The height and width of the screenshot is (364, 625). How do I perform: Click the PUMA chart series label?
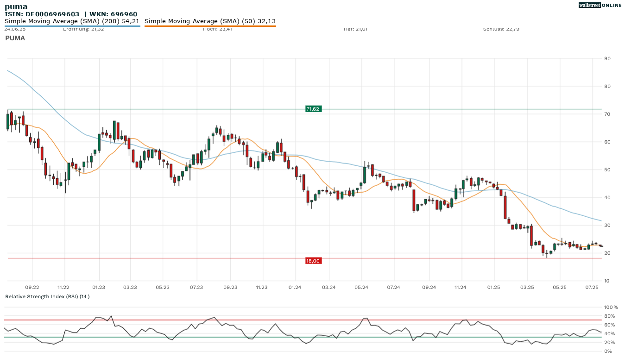[15, 38]
